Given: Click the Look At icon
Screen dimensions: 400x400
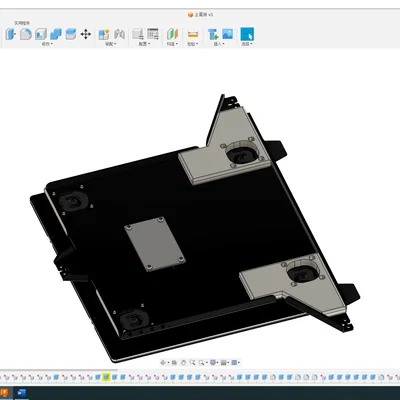Looking at the screenshot, I should click(x=174, y=362).
